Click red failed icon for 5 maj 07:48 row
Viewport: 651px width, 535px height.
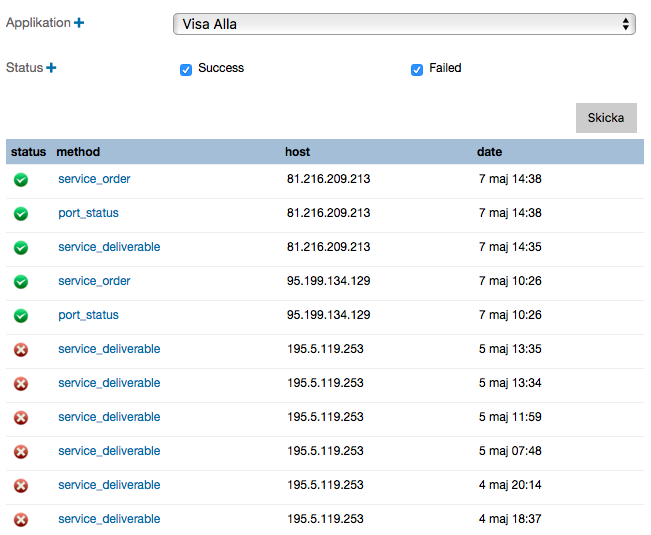coord(21,452)
